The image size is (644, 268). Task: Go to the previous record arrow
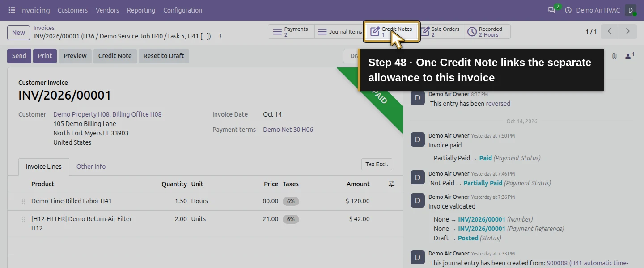click(x=610, y=31)
